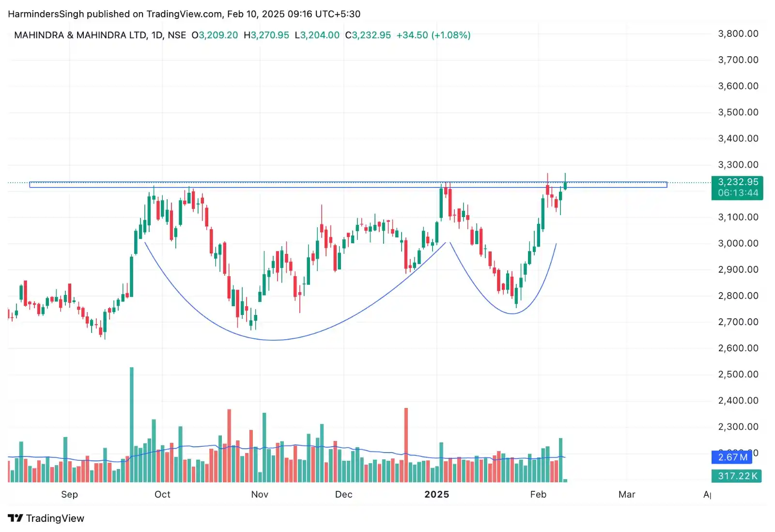Click the 3,700.00 price axis label
This screenshot has width=775, height=532.
(x=738, y=60)
